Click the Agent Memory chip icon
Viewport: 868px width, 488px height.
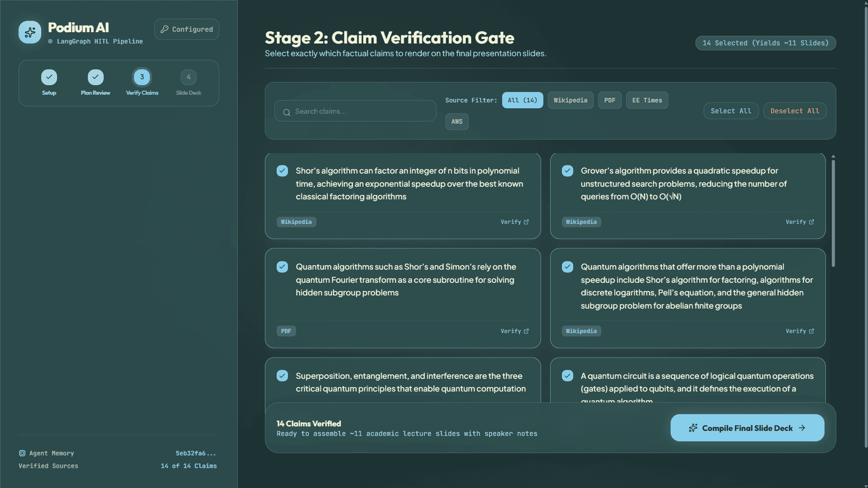coord(22,453)
